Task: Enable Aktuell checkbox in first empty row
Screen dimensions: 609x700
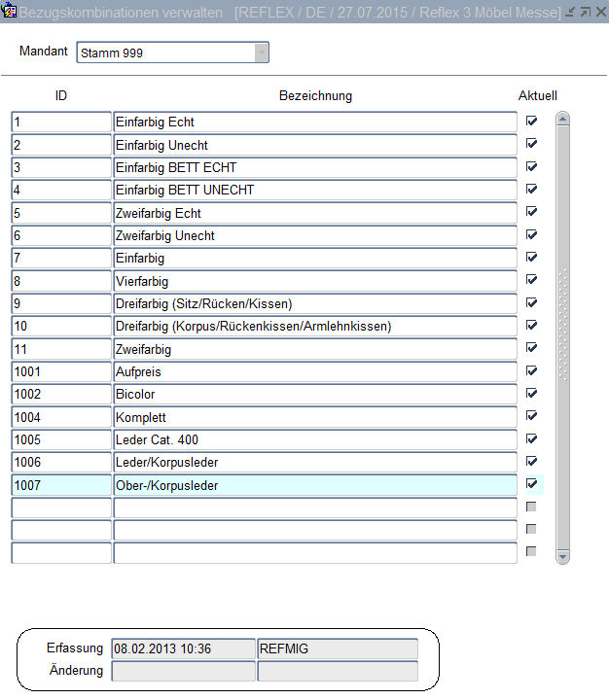Action: click(531, 507)
